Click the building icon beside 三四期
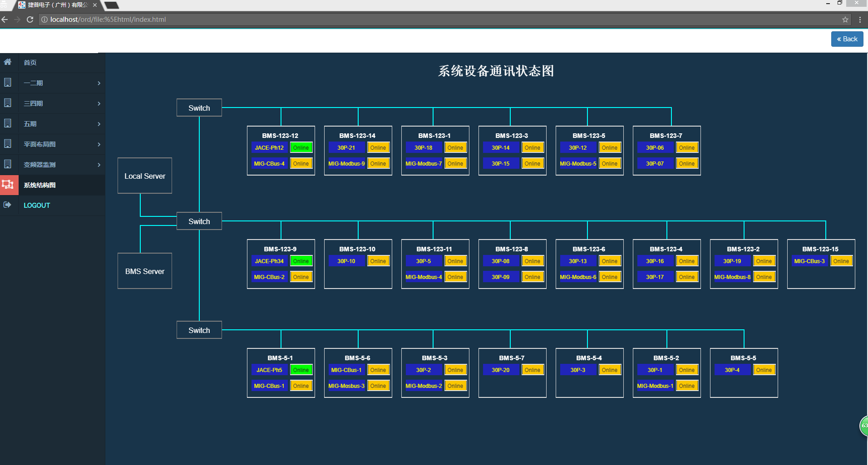This screenshot has height=465, width=868. [x=8, y=103]
